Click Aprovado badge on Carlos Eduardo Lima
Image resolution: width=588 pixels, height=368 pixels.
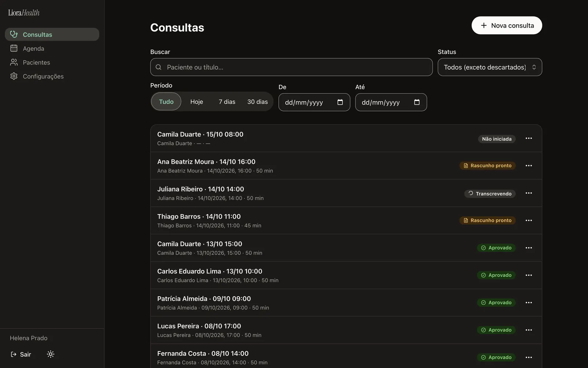point(496,275)
